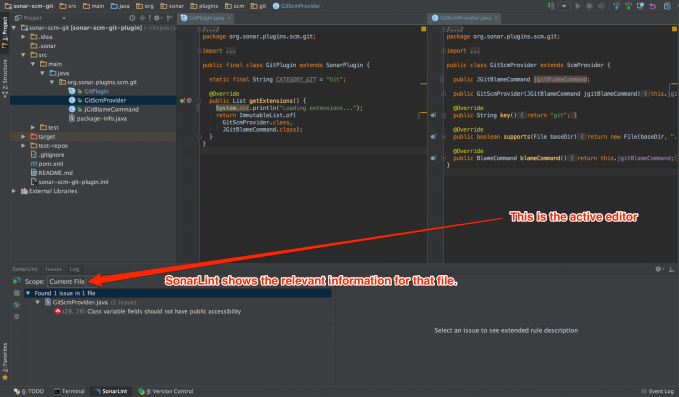The image size is (679, 397).
Task: Select the public accessibility issue row
Action: (148, 311)
